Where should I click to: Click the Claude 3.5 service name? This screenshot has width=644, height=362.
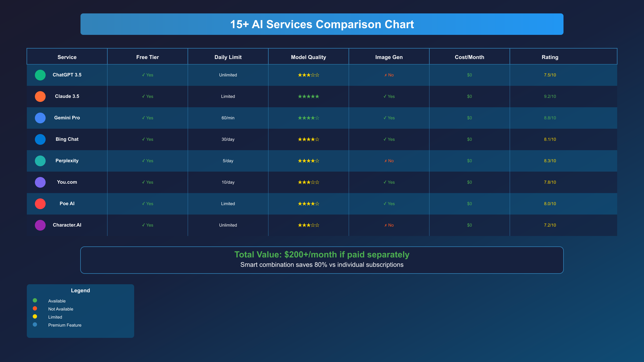[x=67, y=96]
